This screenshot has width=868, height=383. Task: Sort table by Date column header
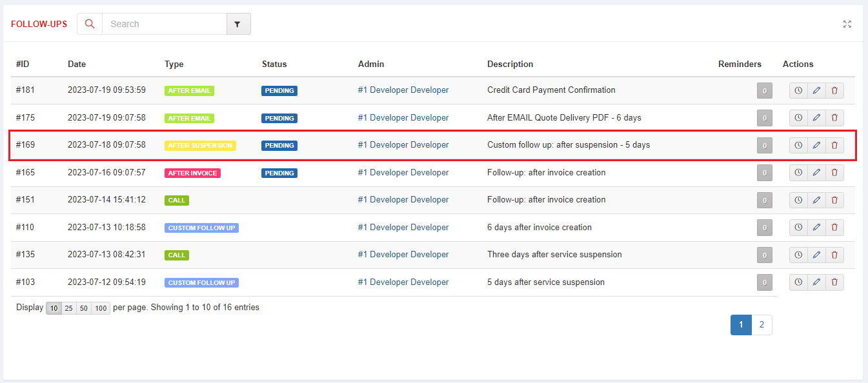point(77,64)
